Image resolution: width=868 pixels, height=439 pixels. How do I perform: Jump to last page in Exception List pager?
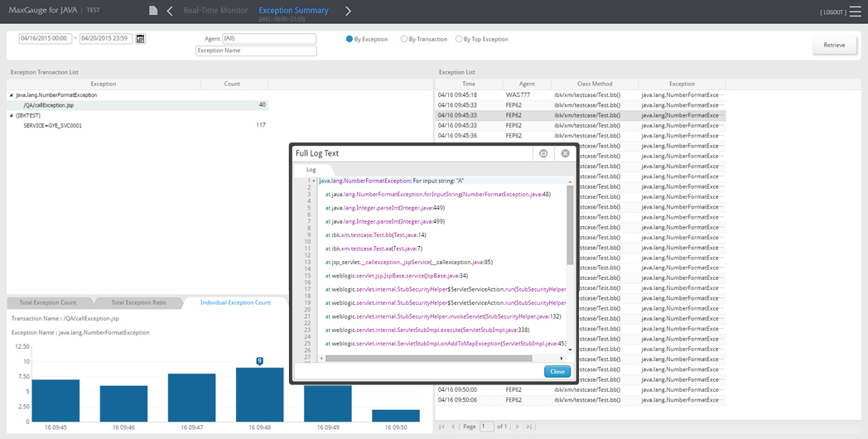[529, 427]
